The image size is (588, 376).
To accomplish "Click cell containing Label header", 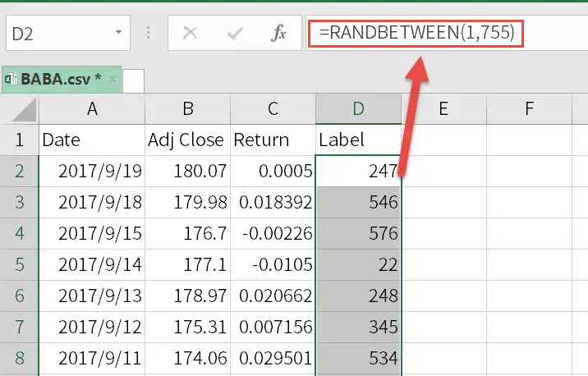I will click(358, 140).
